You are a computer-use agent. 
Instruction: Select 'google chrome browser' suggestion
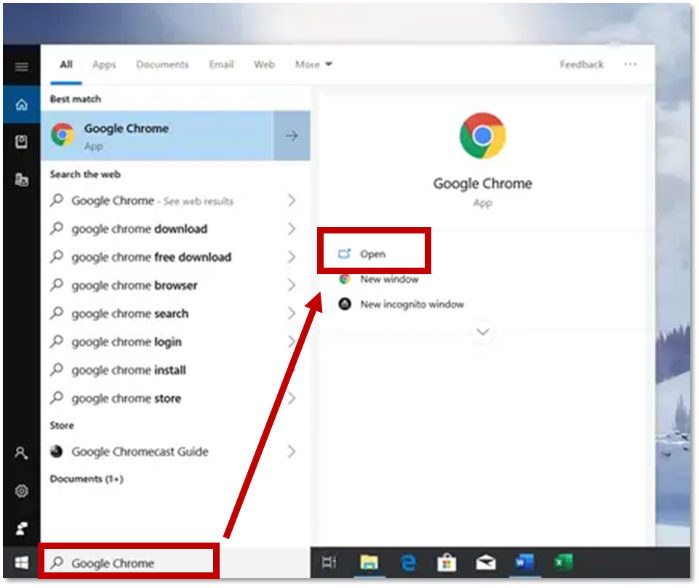(x=134, y=285)
